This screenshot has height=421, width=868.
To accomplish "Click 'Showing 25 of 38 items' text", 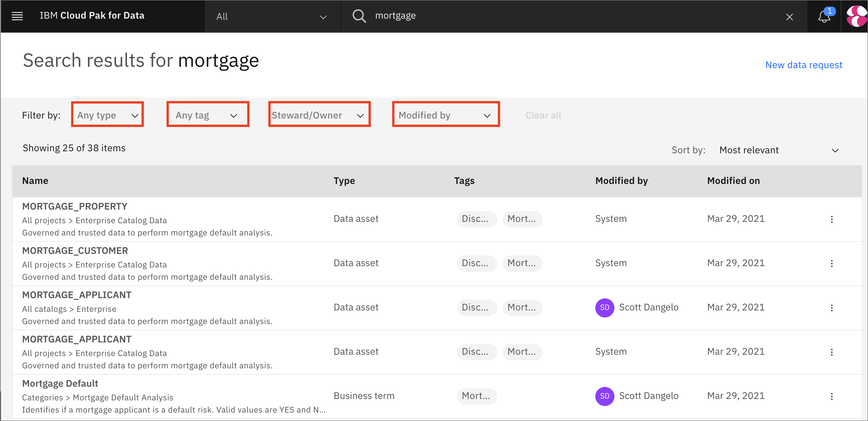I will click(74, 148).
